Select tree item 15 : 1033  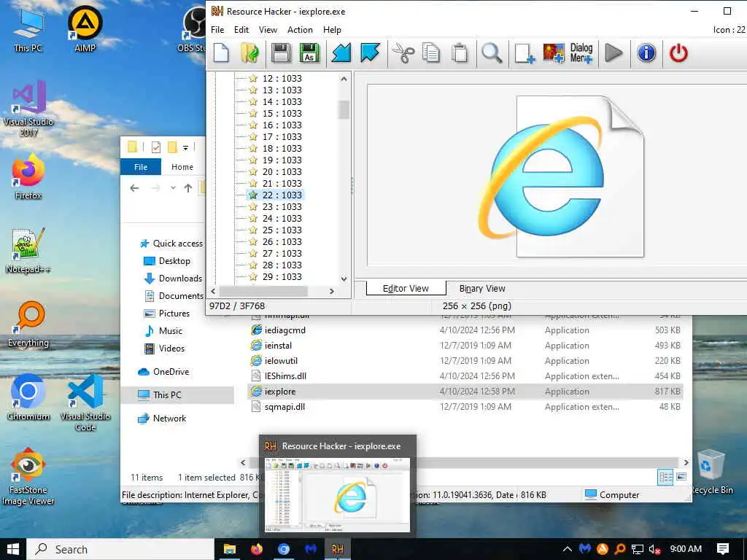point(282,113)
